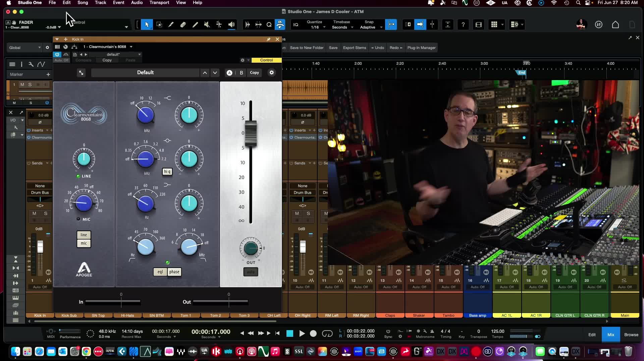This screenshot has width=644, height=361.
Task: Click the IQ input quantize icon
Action: click(x=296, y=24)
